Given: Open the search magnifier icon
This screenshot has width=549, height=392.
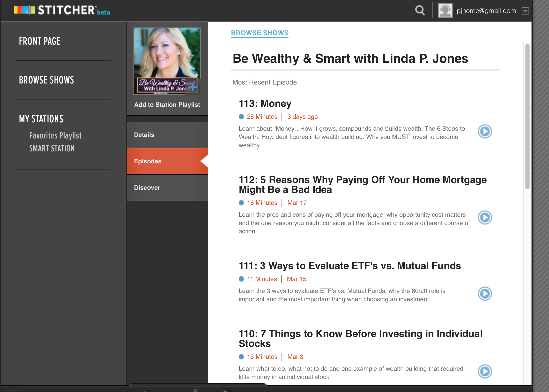Looking at the screenshot, I should point(420,11).
